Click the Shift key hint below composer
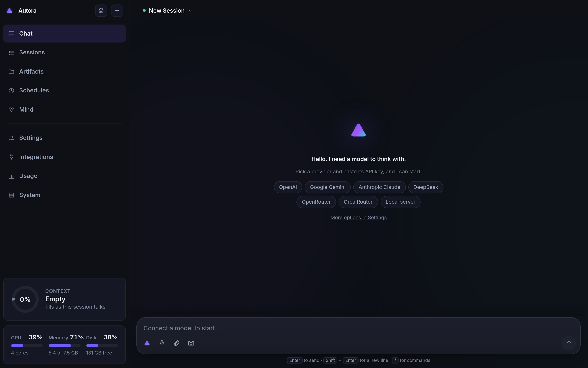The height and width of the screenshot is (368, 588). 330,360
